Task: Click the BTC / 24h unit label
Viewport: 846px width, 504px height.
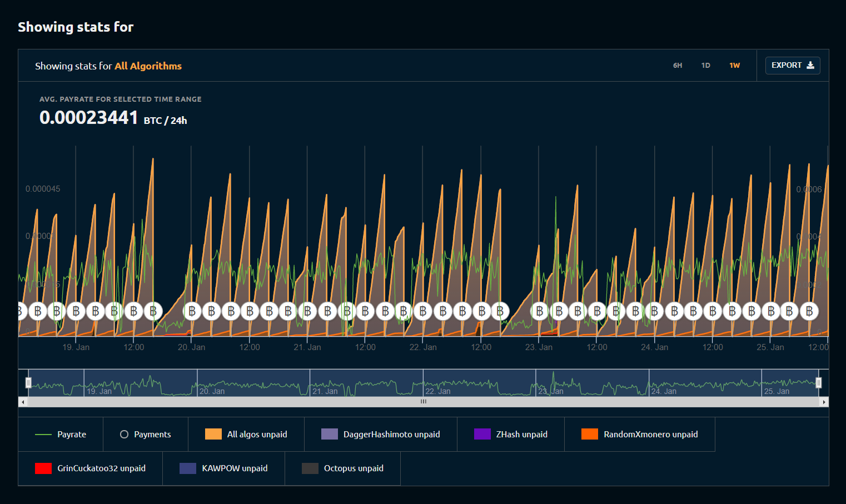Action: pos(165,121)
